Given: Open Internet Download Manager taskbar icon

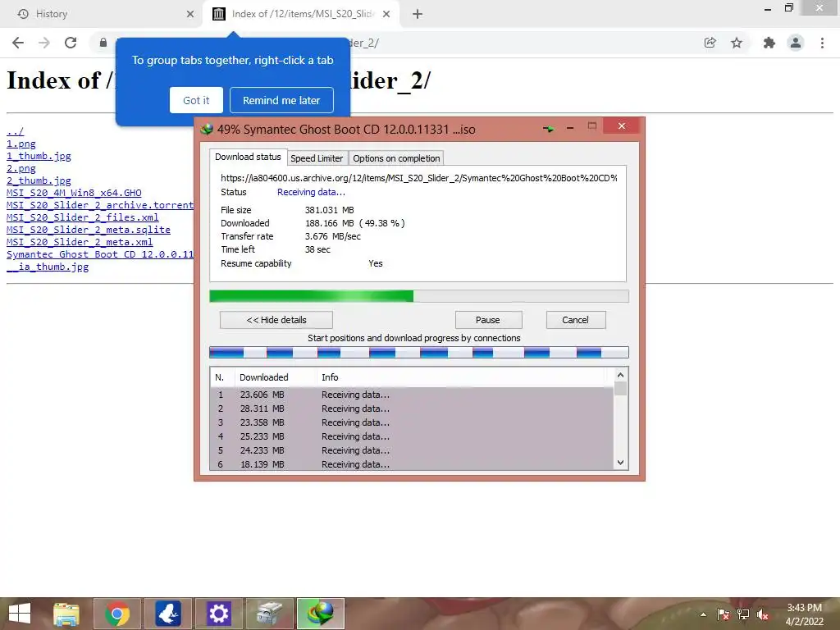Looking at the screenshot, I should click(321, 614).
